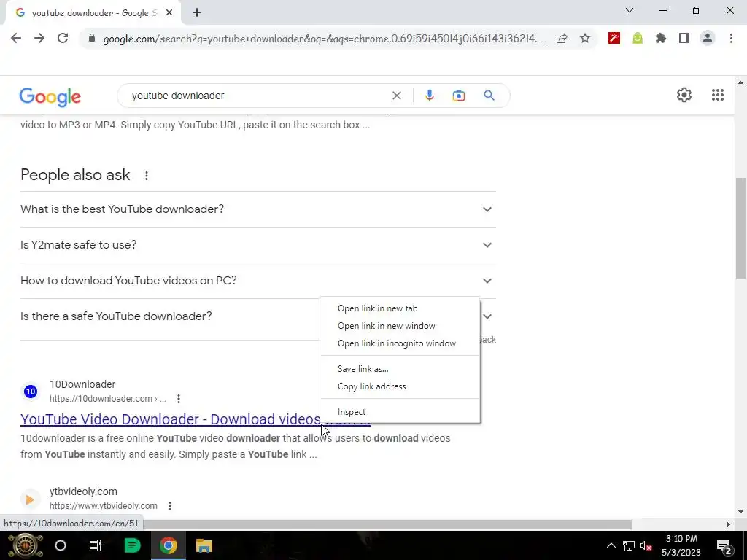Screen dimensions: 747x560
Task: Open the Google apps grid
Action: [718, 95]
